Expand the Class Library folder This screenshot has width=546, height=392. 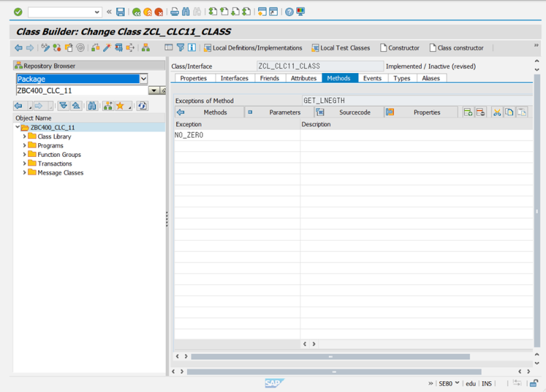coord(25,136)
